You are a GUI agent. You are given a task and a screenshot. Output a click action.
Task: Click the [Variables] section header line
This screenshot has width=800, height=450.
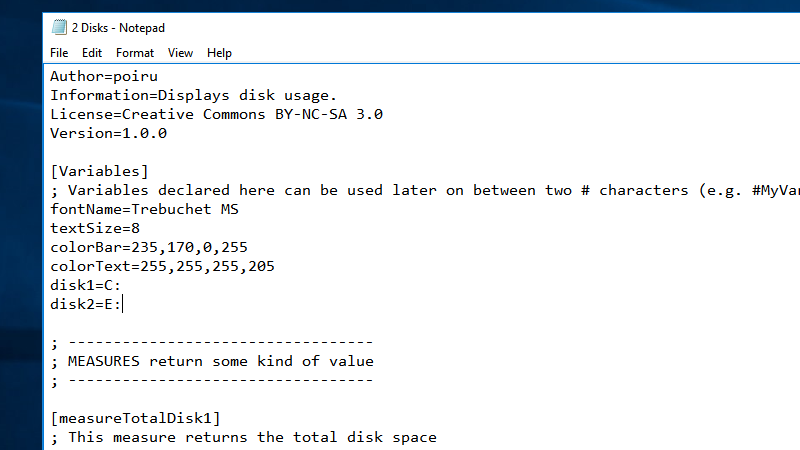click(x=99, y=171)
